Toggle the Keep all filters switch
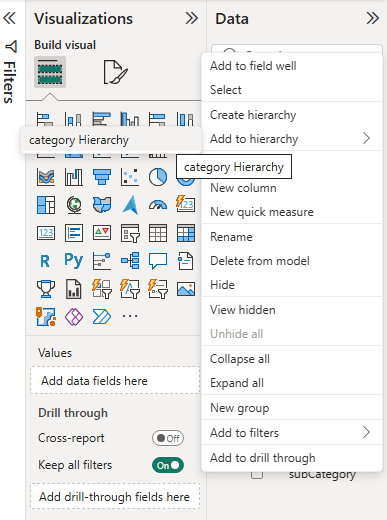Screen dimensions: 387x520 point(168,465)
